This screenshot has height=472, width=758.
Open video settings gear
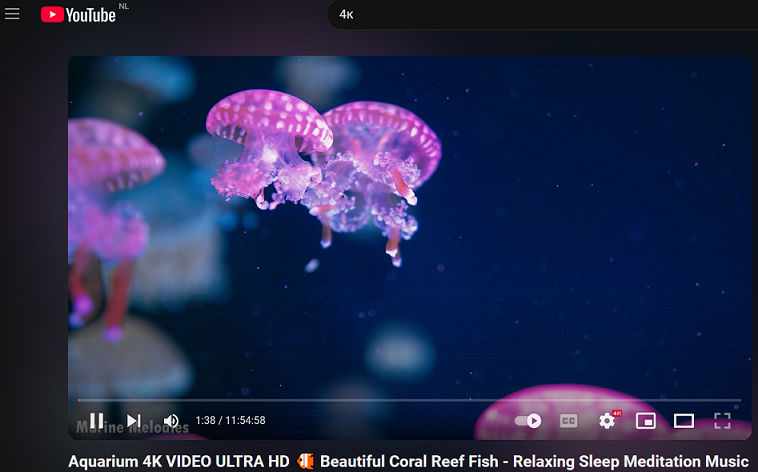[x=609, y=420]
